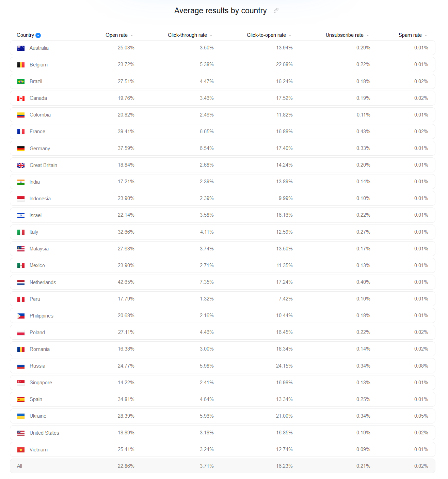Sort by Click-through rate arrow
This screenshot has width=448, height=479.
(211, 35)
